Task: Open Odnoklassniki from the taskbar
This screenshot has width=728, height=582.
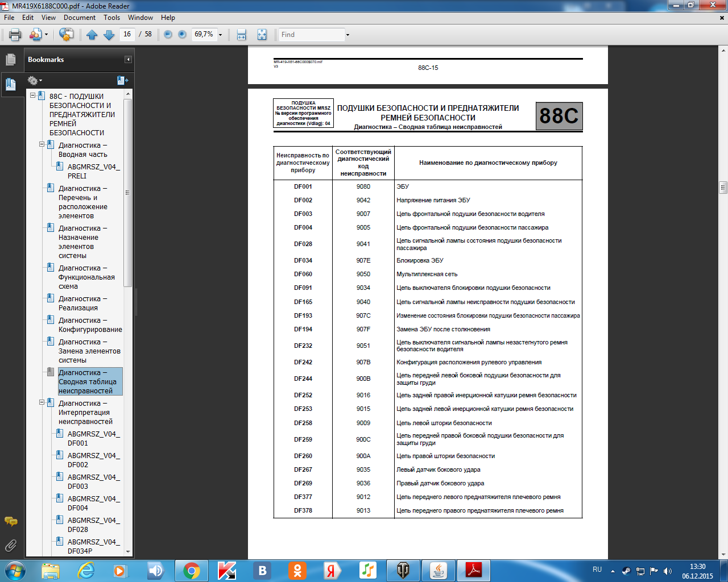Action: point(297,570)
